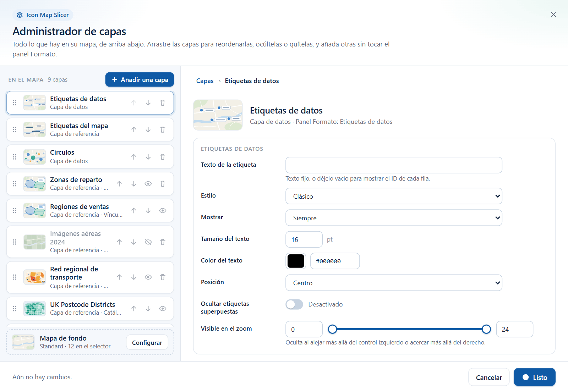This screenshot has height=392, width=568.
Task: Configure the Mapa de fondo
Action: [x=147, y=342]
